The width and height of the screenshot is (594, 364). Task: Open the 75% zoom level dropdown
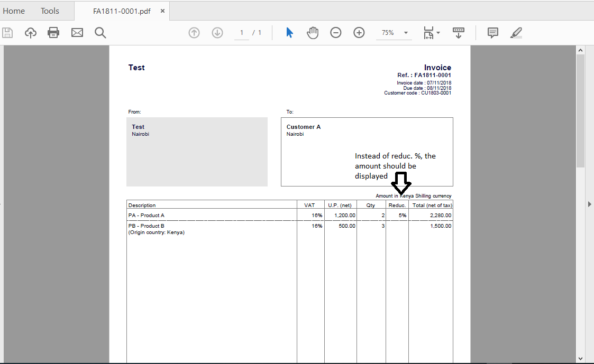click(406, 33)
